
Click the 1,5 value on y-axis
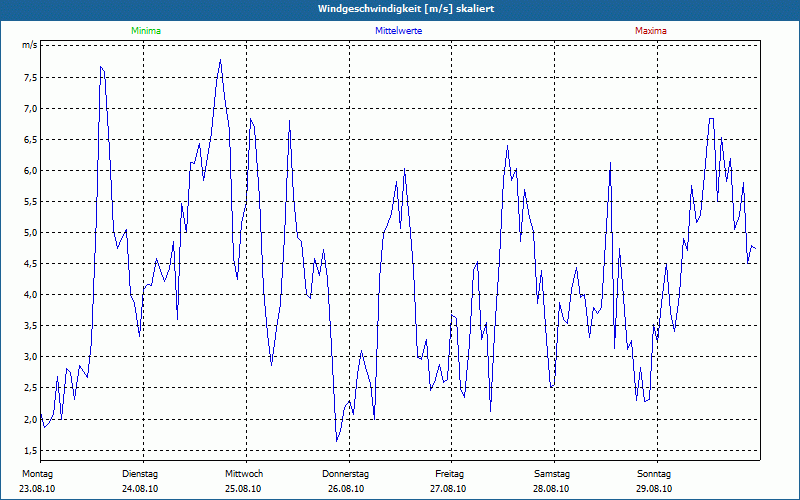point(30,451)
